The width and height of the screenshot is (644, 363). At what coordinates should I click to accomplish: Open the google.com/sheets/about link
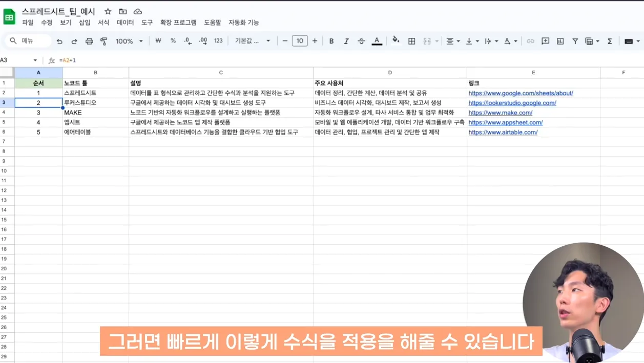tap(521, 93)
